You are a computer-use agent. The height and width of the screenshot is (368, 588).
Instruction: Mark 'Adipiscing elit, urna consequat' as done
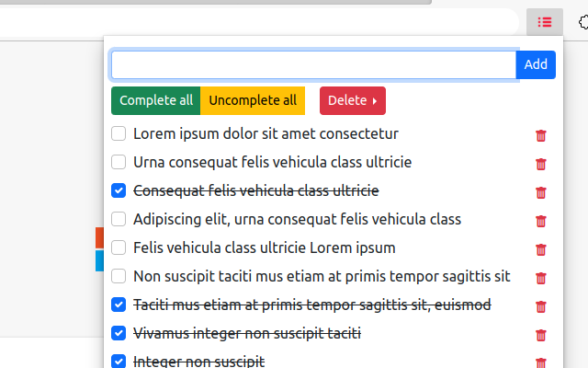pos(119,220)
